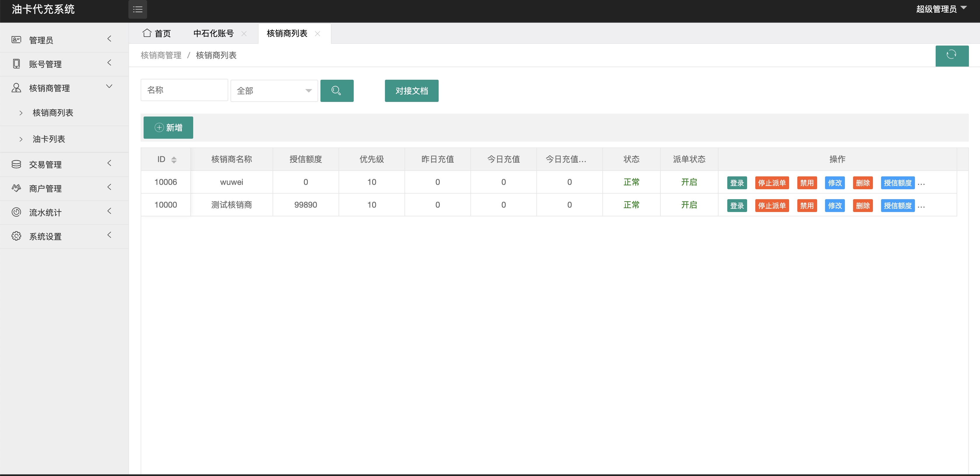Click 登录 for the wuwei merchant row
The image size is (980, 476).
tap(737, 183)
